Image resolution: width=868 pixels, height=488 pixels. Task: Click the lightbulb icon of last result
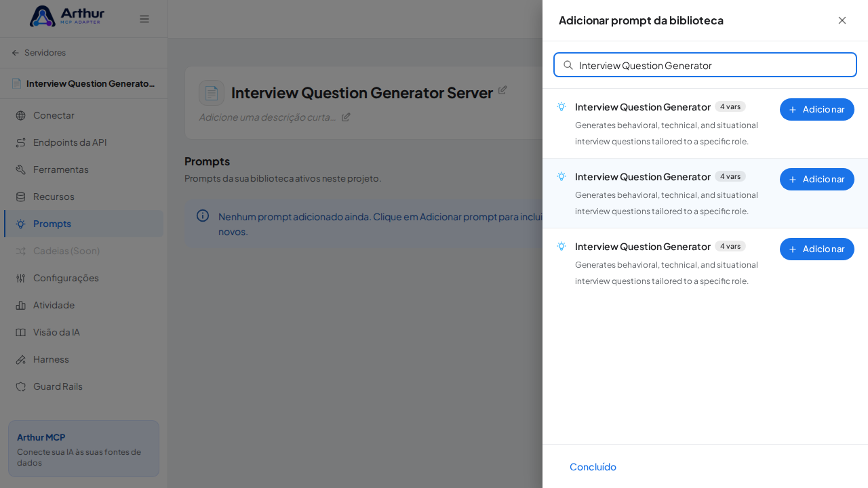[561, 246]
